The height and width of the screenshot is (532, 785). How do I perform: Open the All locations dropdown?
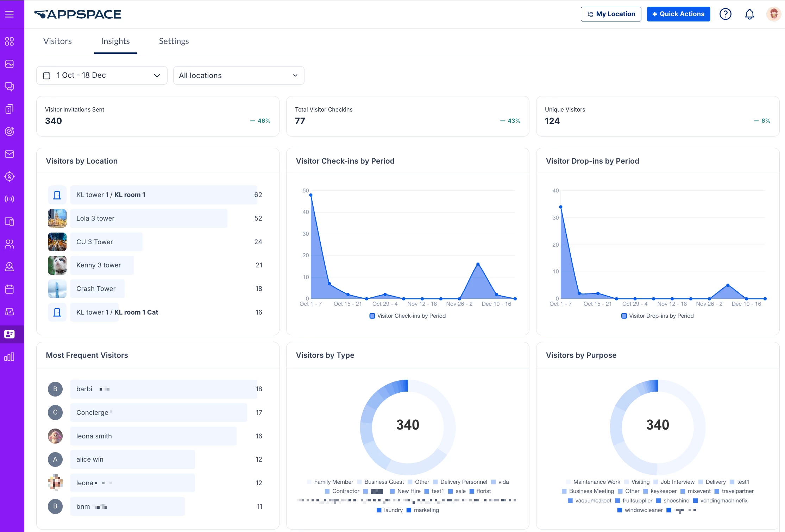238,75
